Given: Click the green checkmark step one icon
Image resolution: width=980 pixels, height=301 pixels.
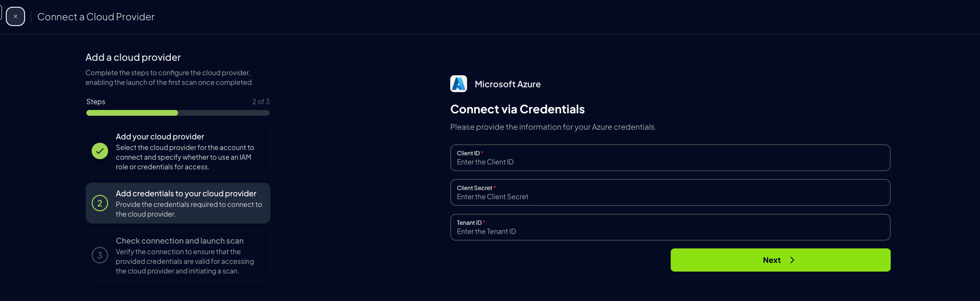Looking at the screenshot, I should coord(100,151).
